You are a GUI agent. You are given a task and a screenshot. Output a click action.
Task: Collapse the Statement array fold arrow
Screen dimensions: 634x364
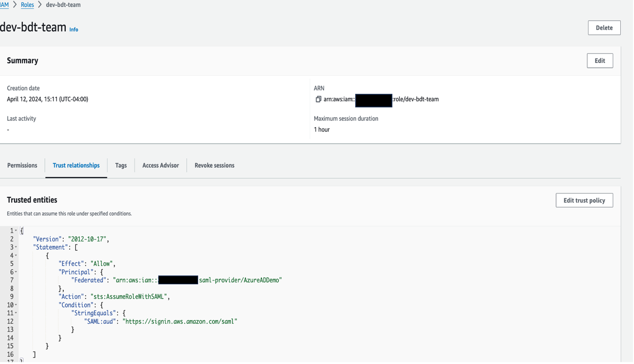pos(16,247)
